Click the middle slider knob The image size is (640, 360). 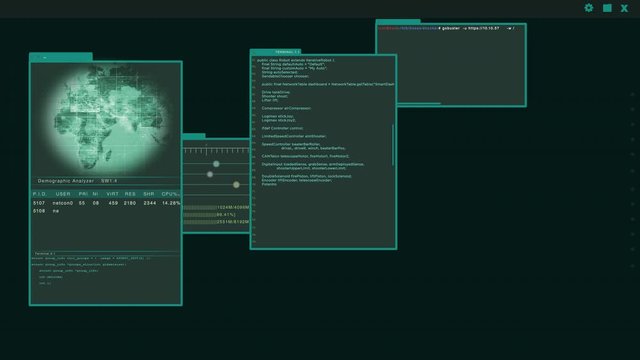(x=210, y=174)
